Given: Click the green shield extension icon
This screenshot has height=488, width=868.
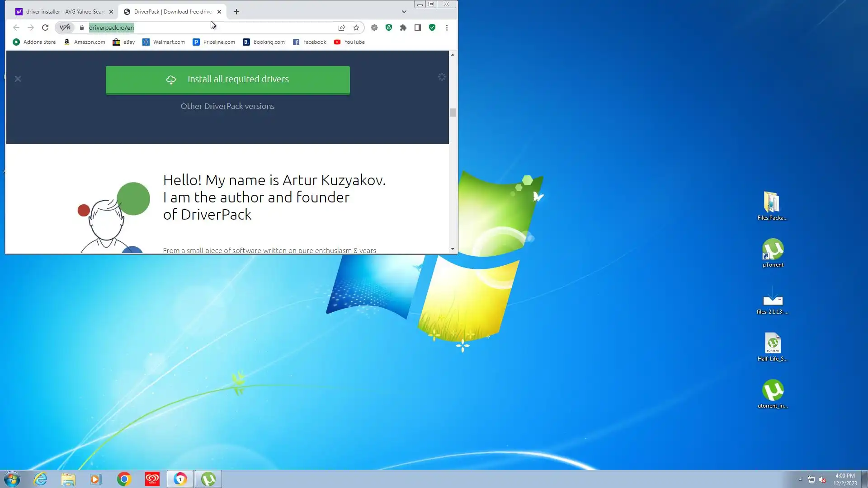Looking at the screenshot, I should pos(432,28).
